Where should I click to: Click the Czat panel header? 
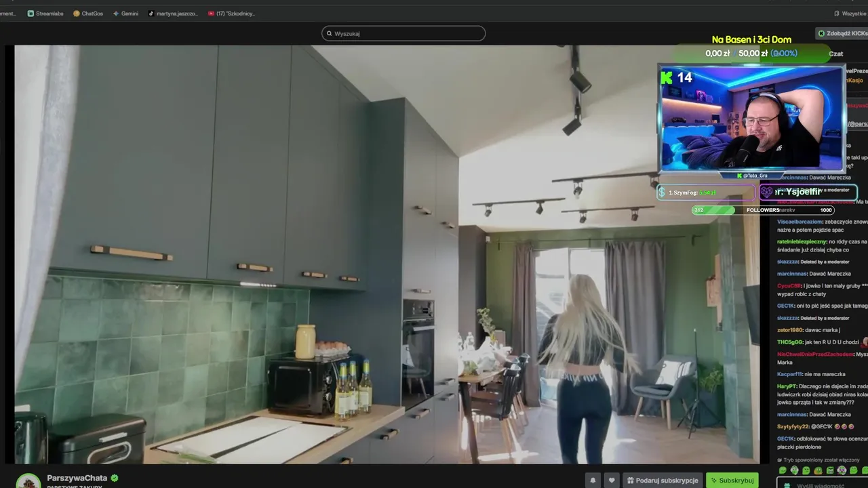[836, 54]
